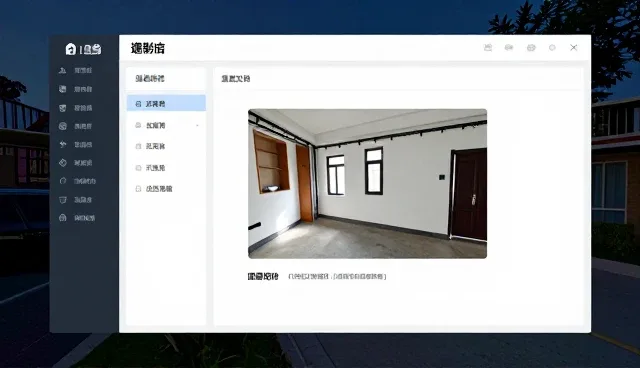This screenshot has height=368, width=640.
Task: Click the heading text above the white list panel
Action: coord(150,78)
